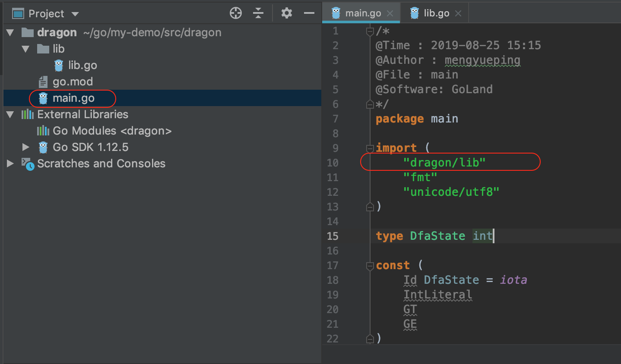621x364 pixels.
Task: Click the Collapse All icon in Project panel
Action: (258, 13)
